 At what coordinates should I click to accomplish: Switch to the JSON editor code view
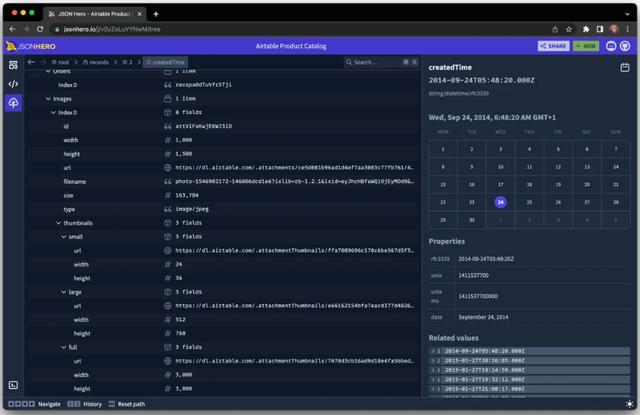(x=13, y=84)
